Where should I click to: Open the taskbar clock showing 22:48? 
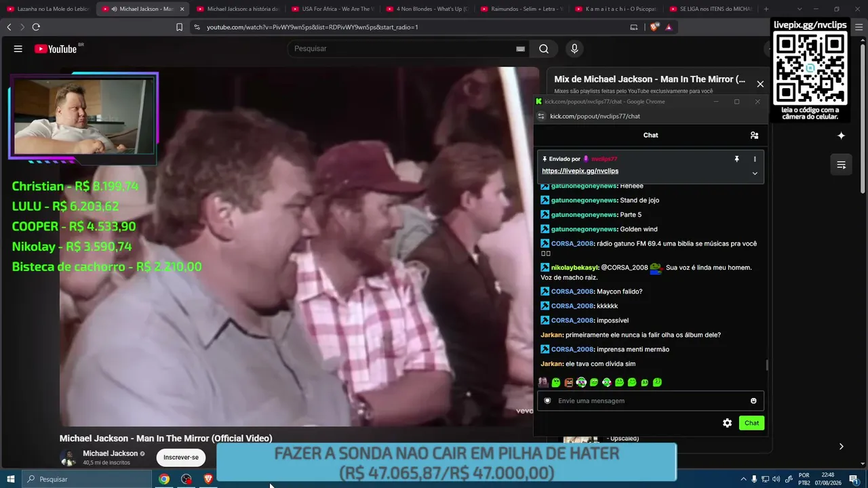point(827,479)
